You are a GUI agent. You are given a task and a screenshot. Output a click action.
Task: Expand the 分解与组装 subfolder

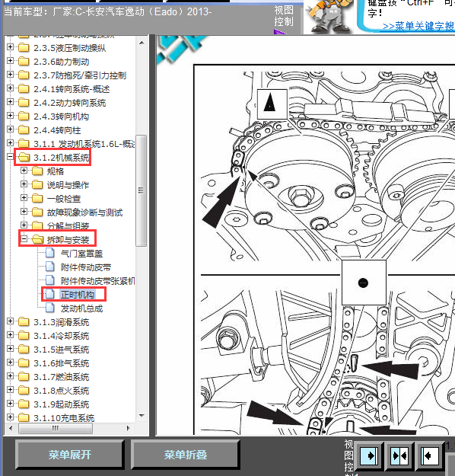point(24,225)
